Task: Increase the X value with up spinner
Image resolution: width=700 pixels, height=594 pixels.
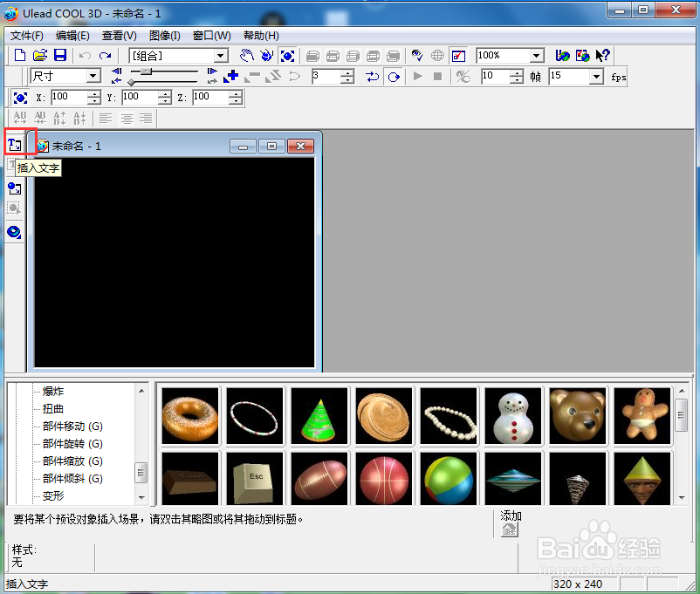Action: click(x=93, y=94)
